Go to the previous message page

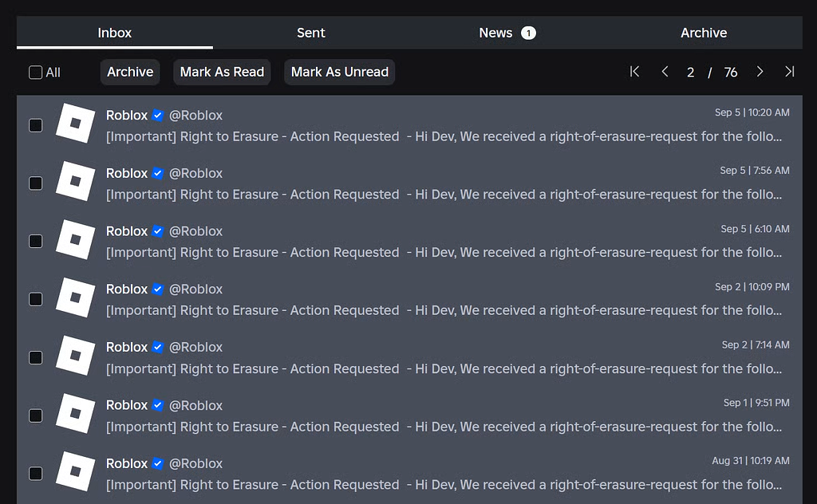click(x=665, y=72)
